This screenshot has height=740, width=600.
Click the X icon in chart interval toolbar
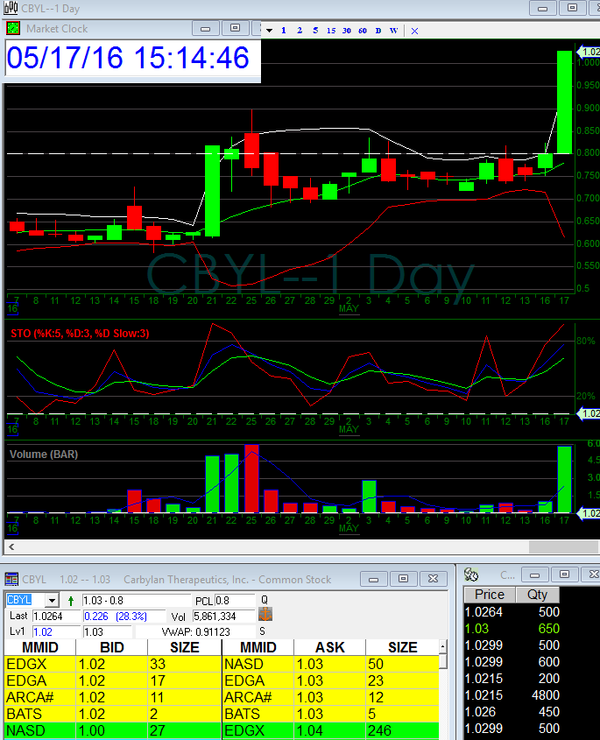[414, 31]
